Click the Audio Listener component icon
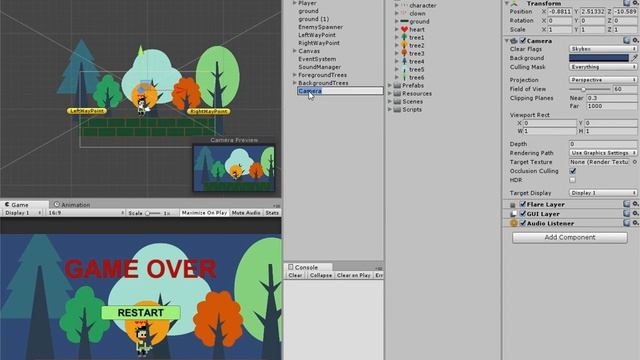Image resolution: width=640 pixels, height=360 pixels. click(x=514, y=223)
